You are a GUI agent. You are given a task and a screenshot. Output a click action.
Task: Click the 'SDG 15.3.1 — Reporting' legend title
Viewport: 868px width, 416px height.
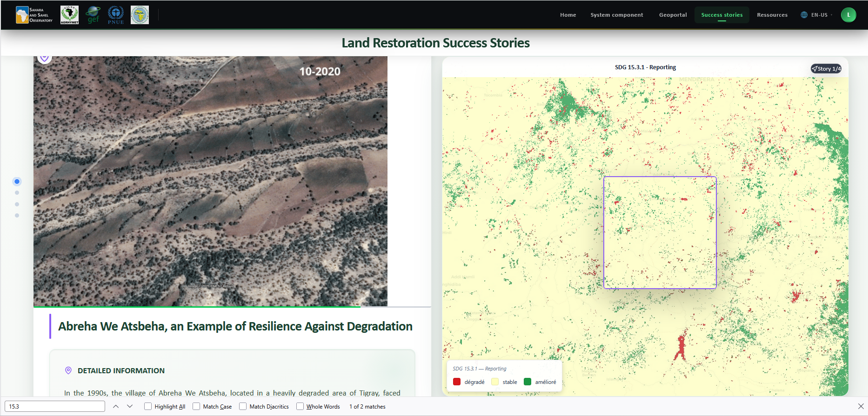[x=480, y=369]
